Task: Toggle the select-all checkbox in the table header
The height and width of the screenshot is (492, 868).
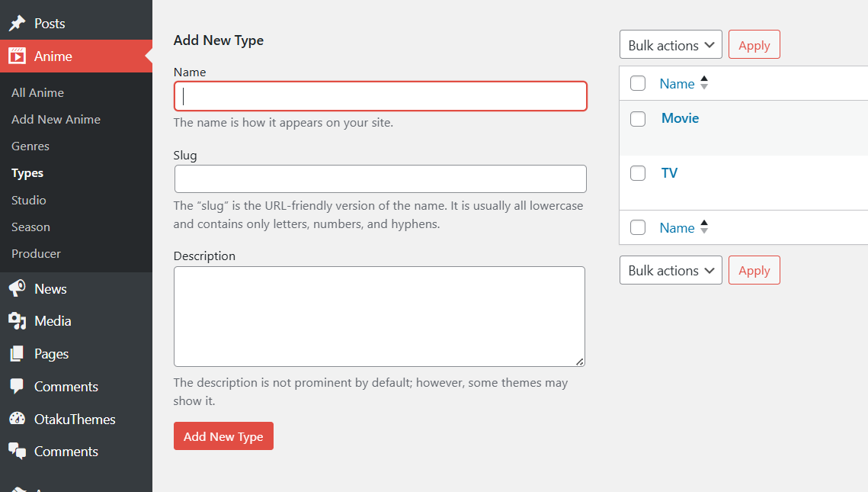Action: click(638, 84)
